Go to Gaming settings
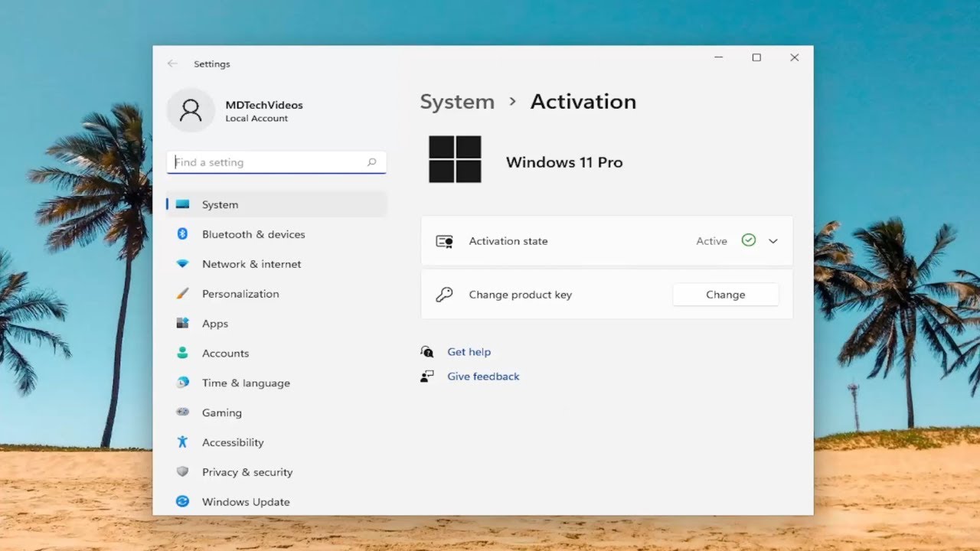980x551 pixels. tap(276, 412)
